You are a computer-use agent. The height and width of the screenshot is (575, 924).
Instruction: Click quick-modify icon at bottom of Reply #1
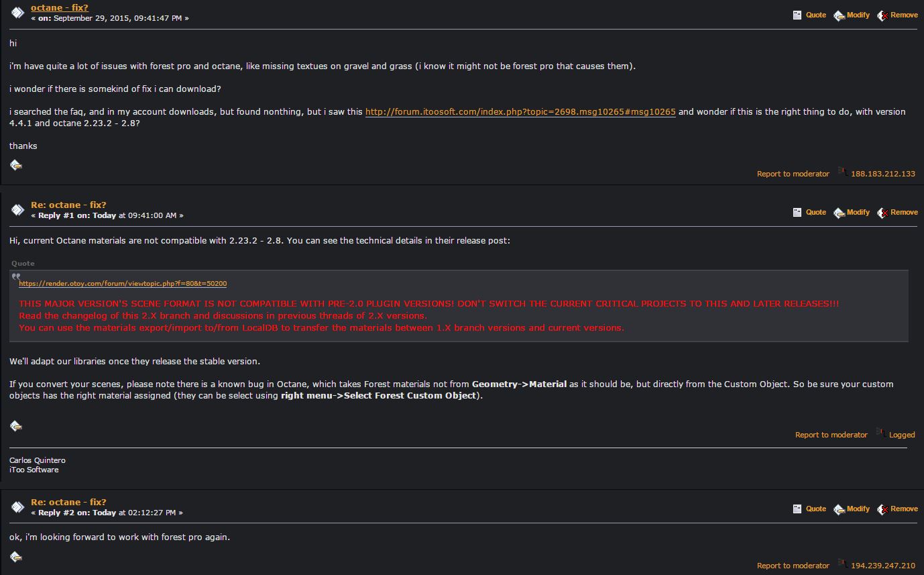coord(16,425)
